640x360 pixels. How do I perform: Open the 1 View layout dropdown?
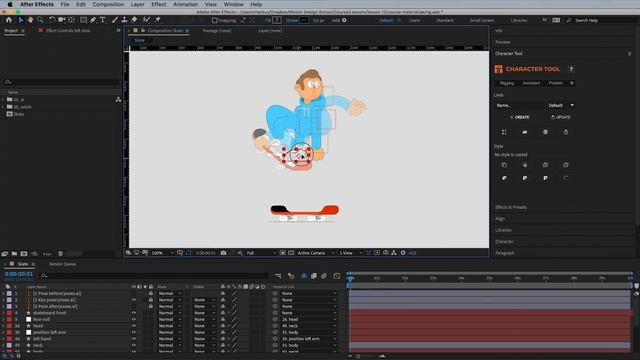(350, 253)
